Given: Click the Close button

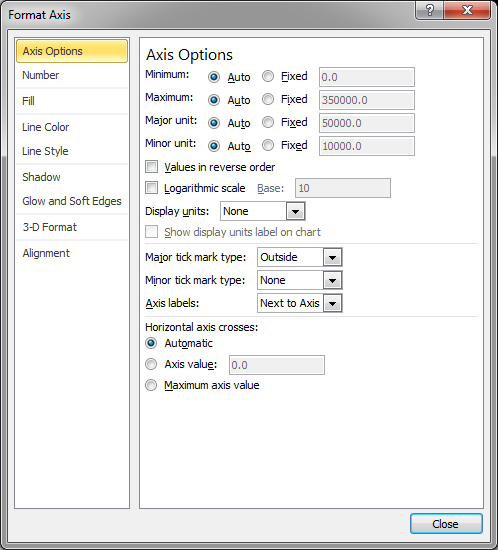Looking at the screenshot, I should [446, 524].
